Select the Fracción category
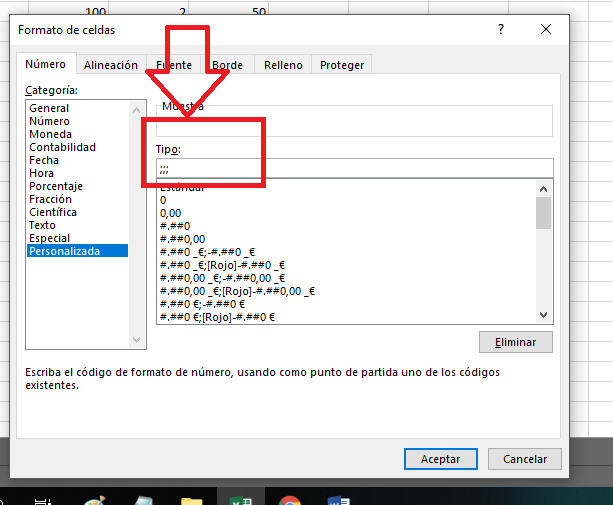 click(77, 199)
